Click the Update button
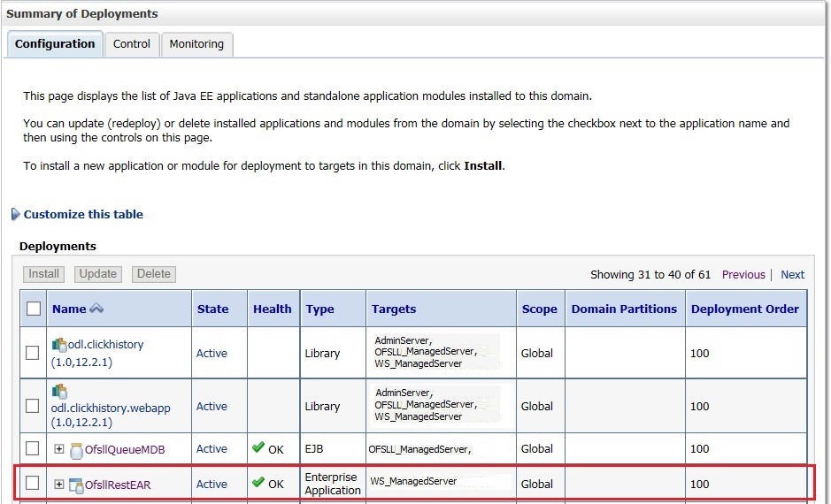The width and height of the screenshot is (831, 504). tap(98, 274)
